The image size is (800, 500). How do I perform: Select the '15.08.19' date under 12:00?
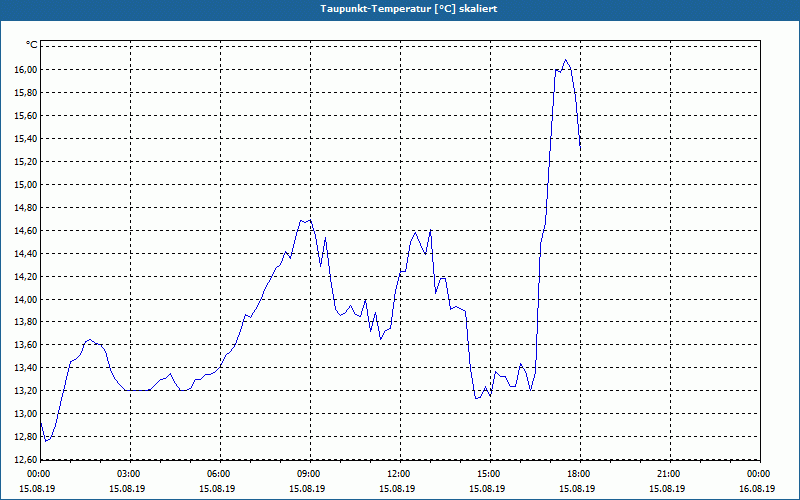pyautogui.click(x=397, y=489)
